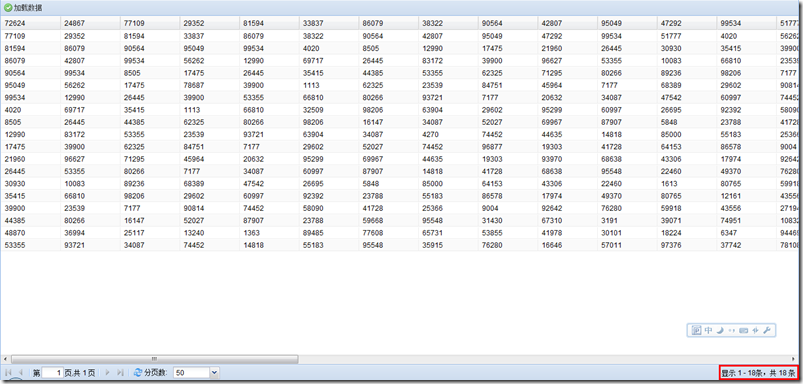Select the cell containing 74951
The height and width of the screenshot is (384, 803).
click(x=747, y=221)
